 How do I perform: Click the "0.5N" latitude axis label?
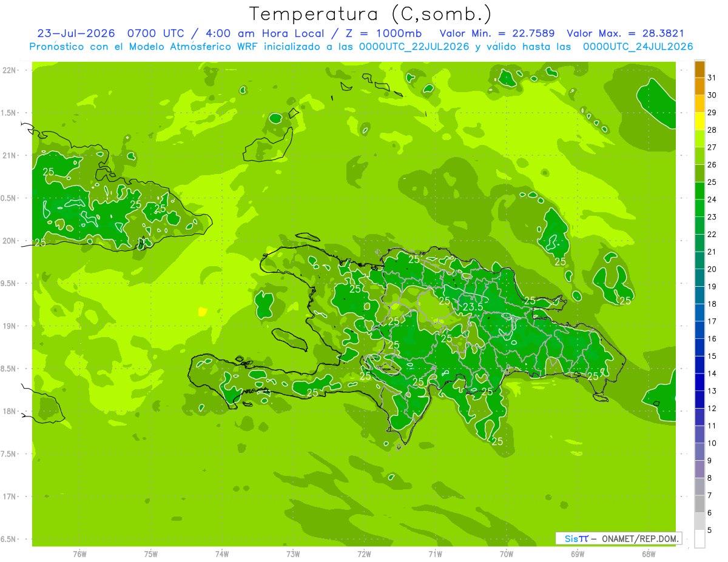[x=9, y=198]
